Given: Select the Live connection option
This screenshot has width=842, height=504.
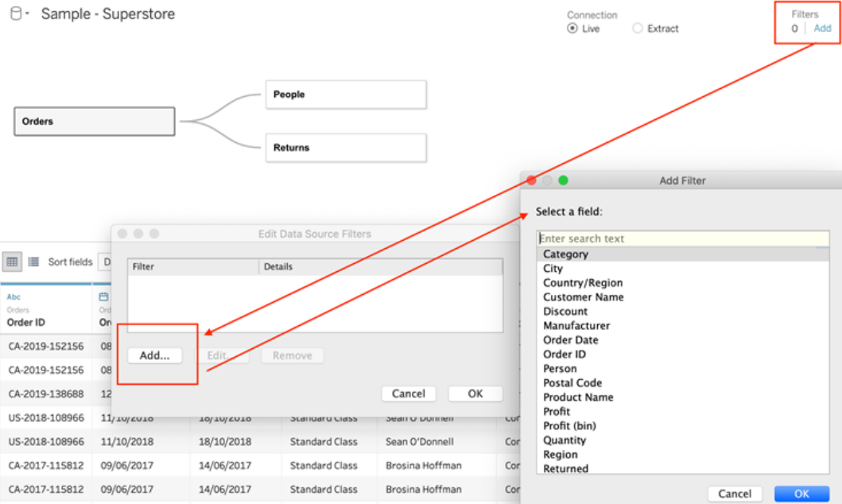Looking at the screenshot, I should click(x=572, y=29).
